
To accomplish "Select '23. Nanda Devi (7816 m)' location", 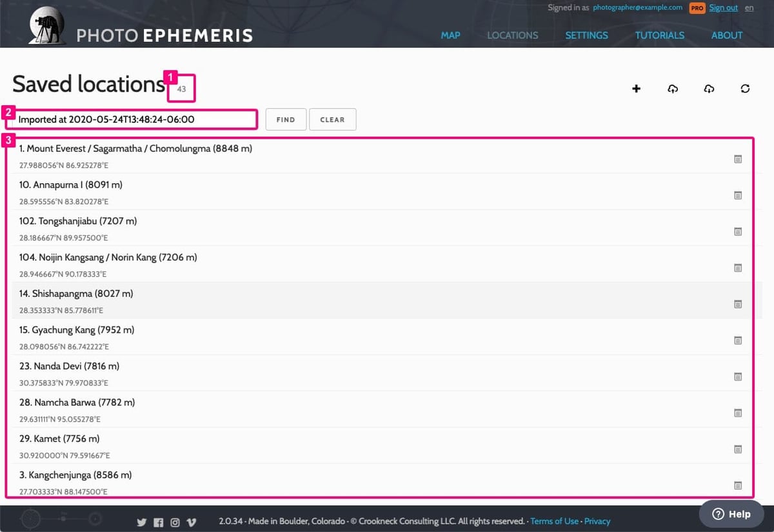I will pyautogui.click(x=69, y=366).
